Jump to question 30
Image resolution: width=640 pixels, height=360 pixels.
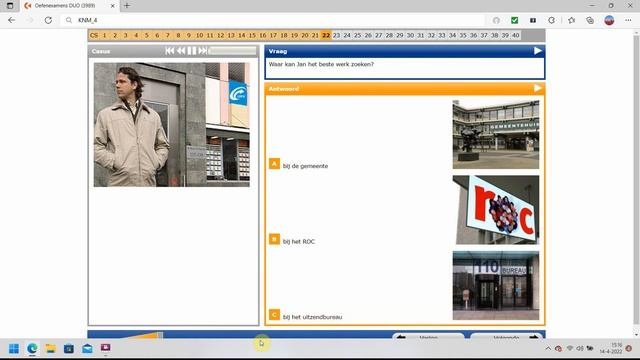pyautogui.click(x=410, y=36)
